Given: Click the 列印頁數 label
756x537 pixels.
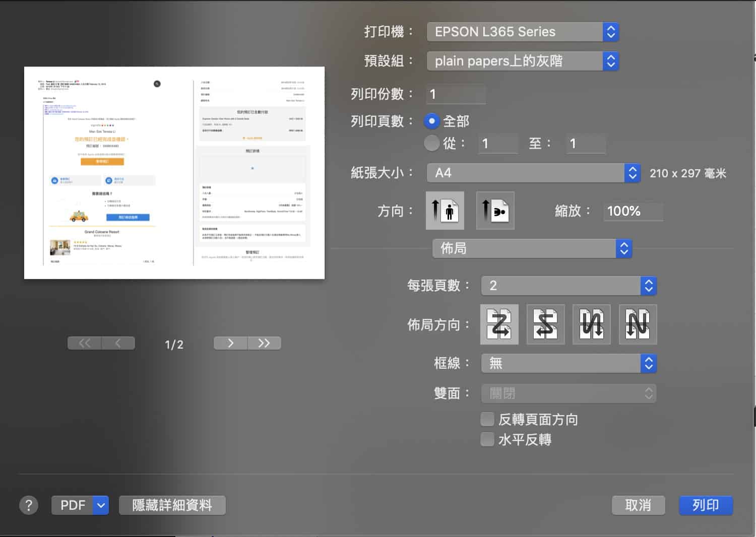Looking at the screenshot, I should pos(382,121).
